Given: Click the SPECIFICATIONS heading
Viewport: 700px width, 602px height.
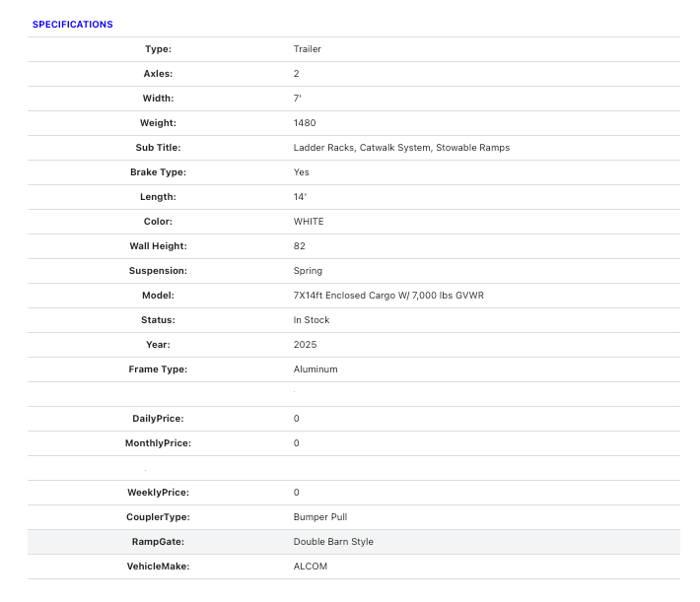Looking at the screenshot, I should coord(72,25).
